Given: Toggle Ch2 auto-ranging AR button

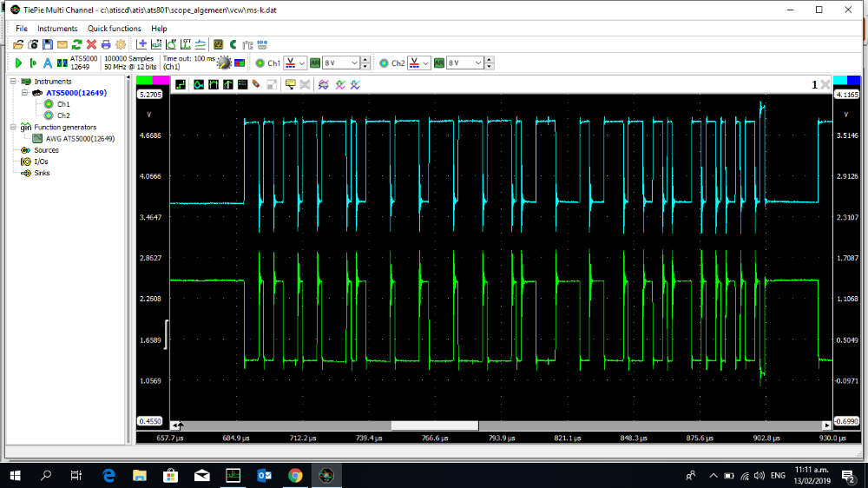Looking at the screenshot, I should (x=439, y=63).
